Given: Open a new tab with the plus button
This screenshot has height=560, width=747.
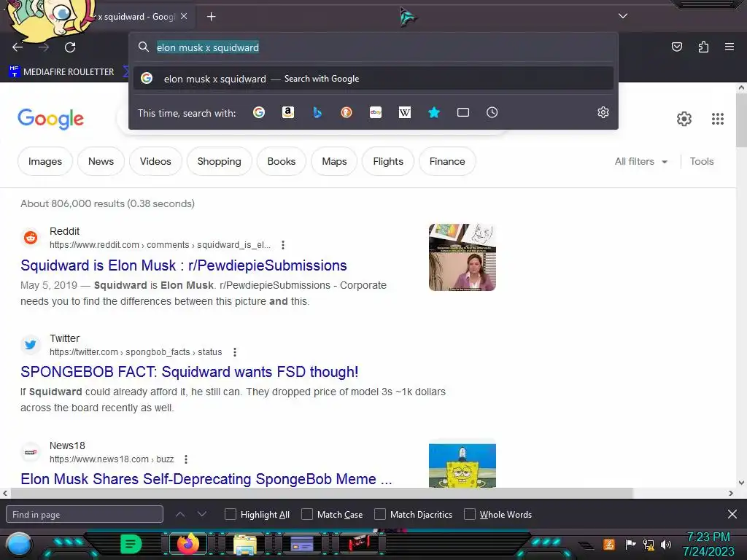Looking at the screenshot, I should tap(211, 17).
